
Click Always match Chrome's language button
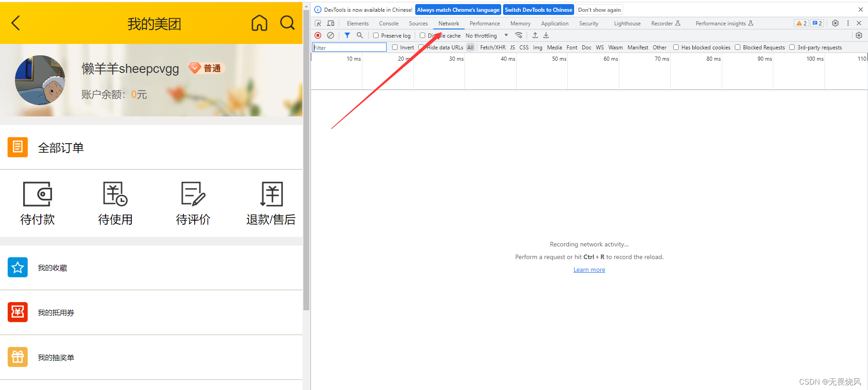[458, 10]
